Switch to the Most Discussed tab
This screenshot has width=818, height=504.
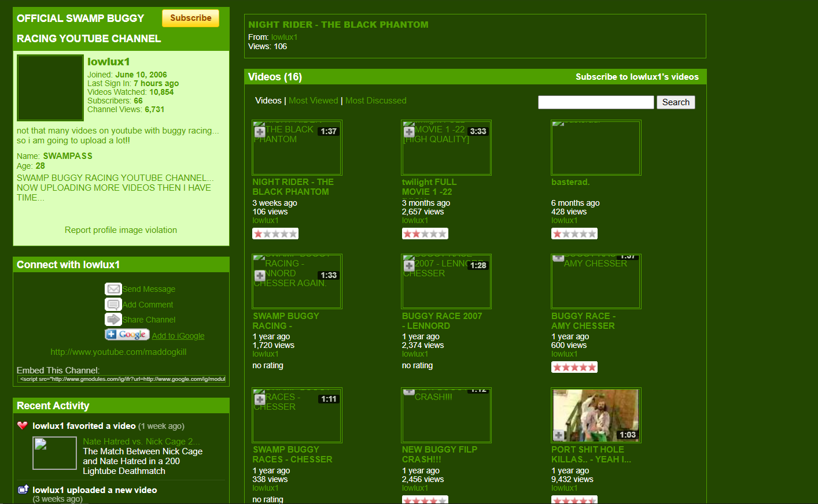(376, 101)
